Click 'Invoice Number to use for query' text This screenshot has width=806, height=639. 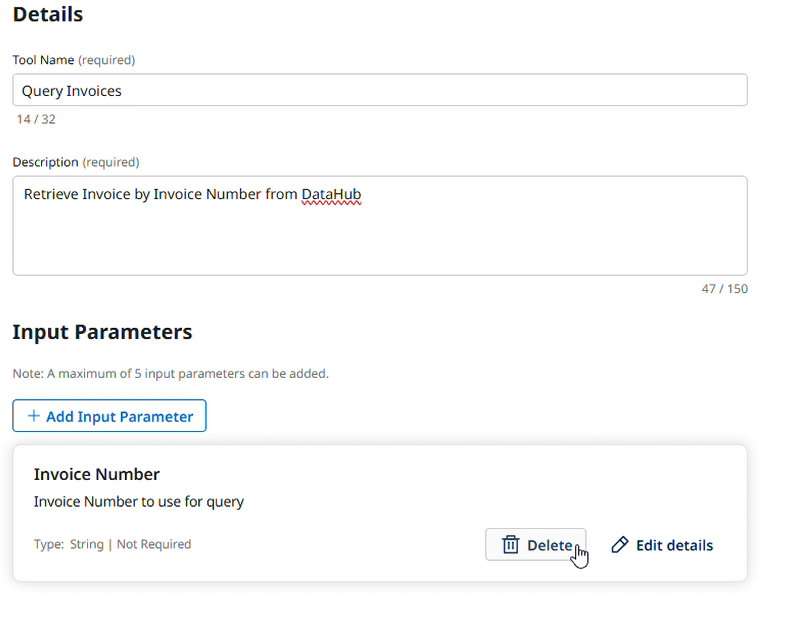tap(139, 502)
